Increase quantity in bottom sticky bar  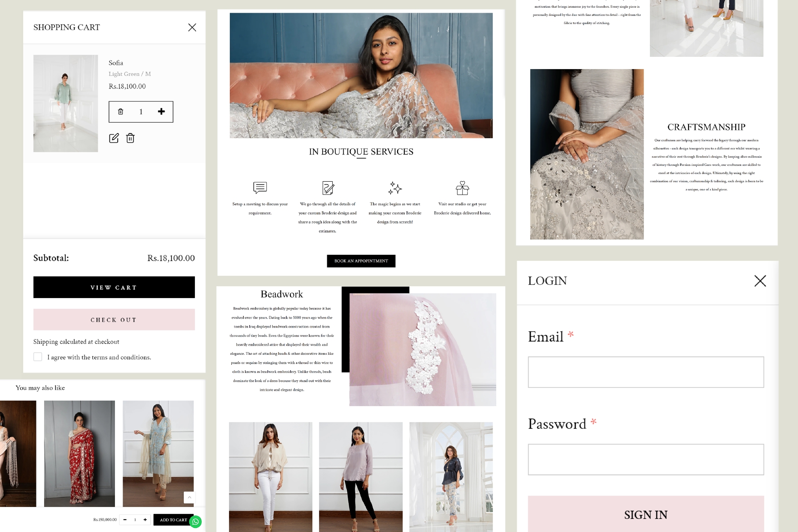tap(145, 520)
